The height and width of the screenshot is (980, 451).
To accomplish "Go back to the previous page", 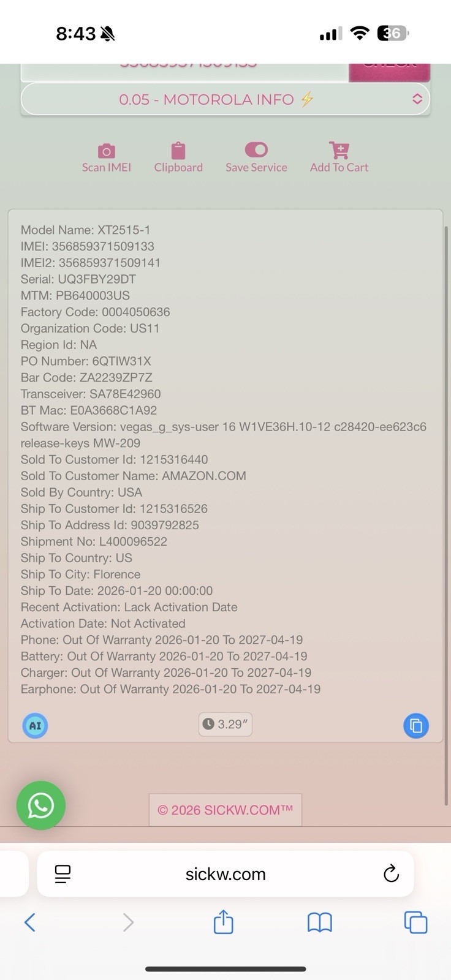I will [29, 922].
